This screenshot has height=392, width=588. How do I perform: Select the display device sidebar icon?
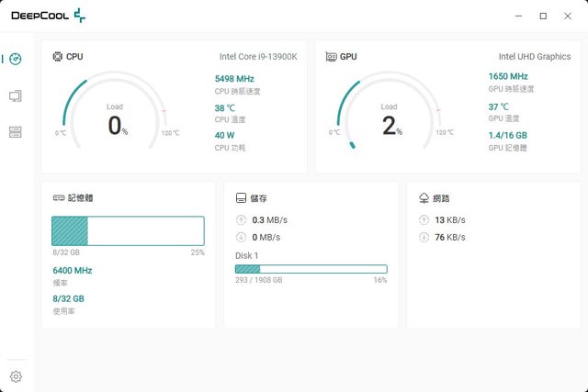[x=16, y=95]
